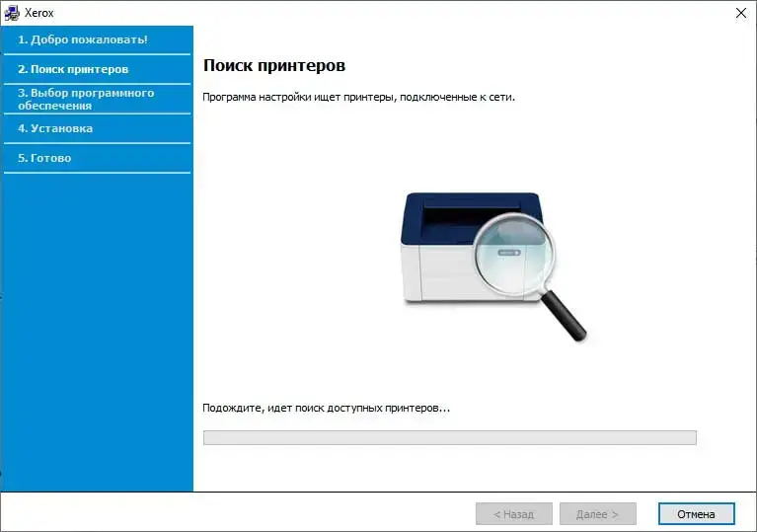Click text Программа настройки ищет принтеры
This screenshot has width=757, height=532.
click(358, 97)
